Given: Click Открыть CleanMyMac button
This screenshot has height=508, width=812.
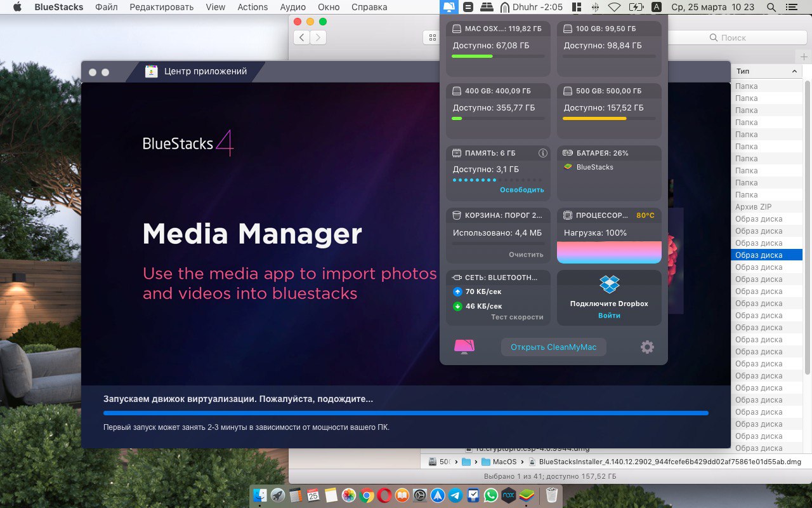Looking at the screenshot, I should click(553, 347).
